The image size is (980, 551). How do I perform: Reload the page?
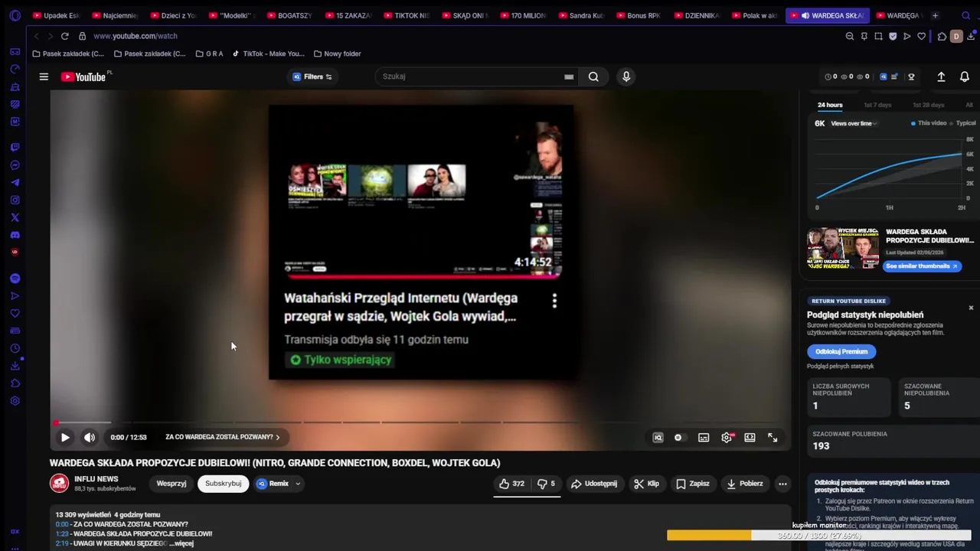click(x=64, y=36)
